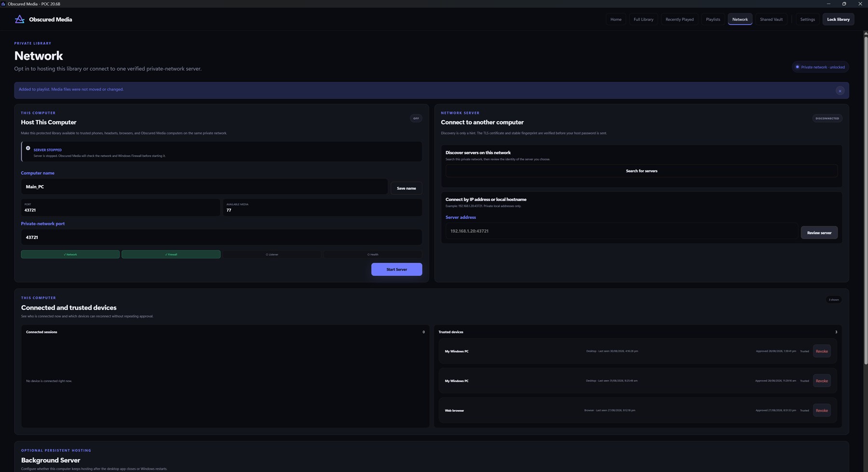Click "Last seen 31/08/2026, 9:25:49 am" text
868x472 pixels.
point(618,381)
